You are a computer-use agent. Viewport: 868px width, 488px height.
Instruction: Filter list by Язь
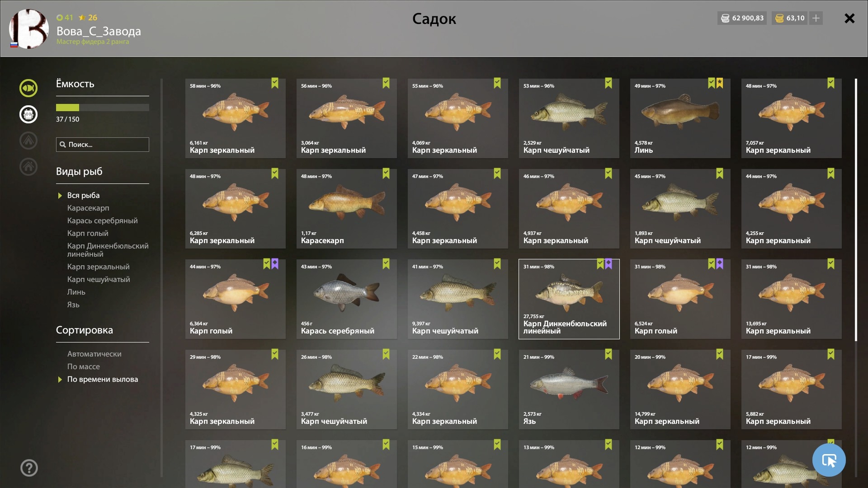point(73,305)
